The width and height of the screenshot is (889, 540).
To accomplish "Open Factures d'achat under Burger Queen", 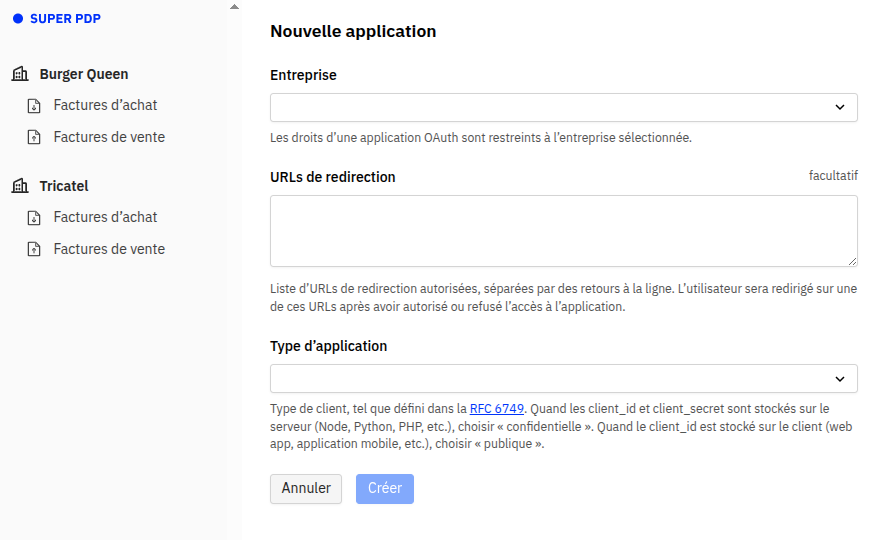I will [105, 105].
